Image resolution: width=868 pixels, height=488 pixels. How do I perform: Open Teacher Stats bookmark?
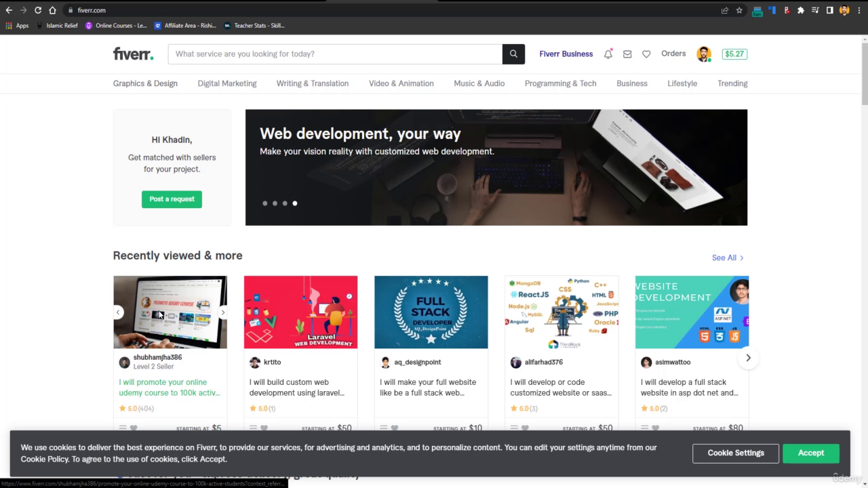pyautogui.click(x=254, y=26)
